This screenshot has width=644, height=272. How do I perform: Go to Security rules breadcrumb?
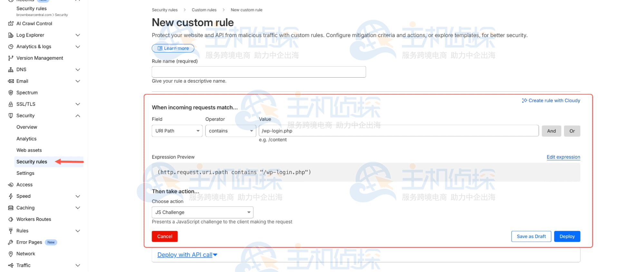click(165, 10)
